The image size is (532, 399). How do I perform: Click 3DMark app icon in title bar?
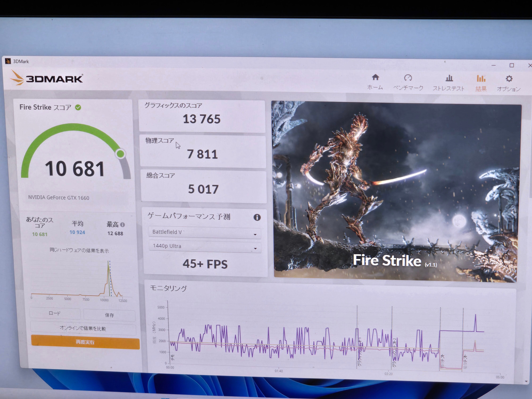[x=8, y=61]
